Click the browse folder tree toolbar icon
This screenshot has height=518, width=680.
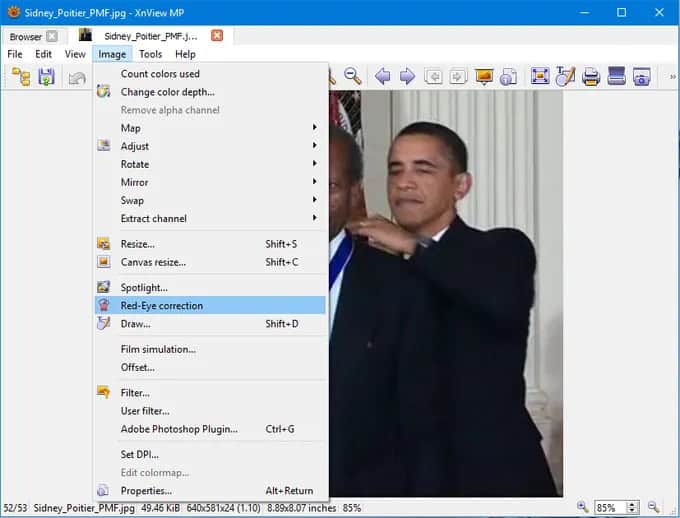pos(21,77)
